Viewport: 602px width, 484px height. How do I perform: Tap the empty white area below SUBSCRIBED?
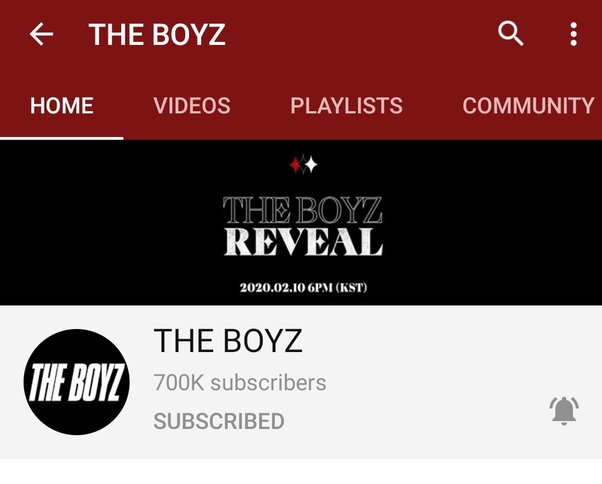point(301,471)
